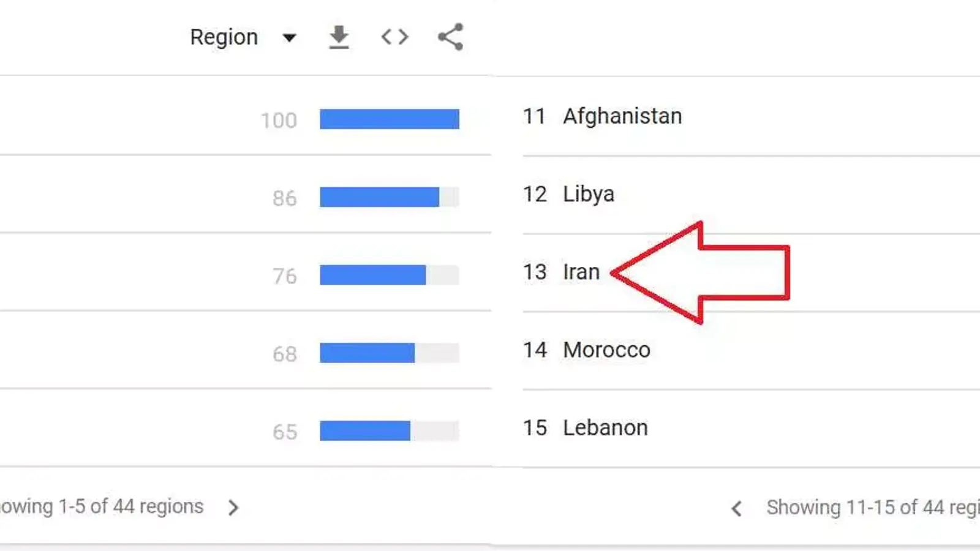This screenshot has width=980, height=551.
Task: Click the Region menu label
Action: coord(224,37)
